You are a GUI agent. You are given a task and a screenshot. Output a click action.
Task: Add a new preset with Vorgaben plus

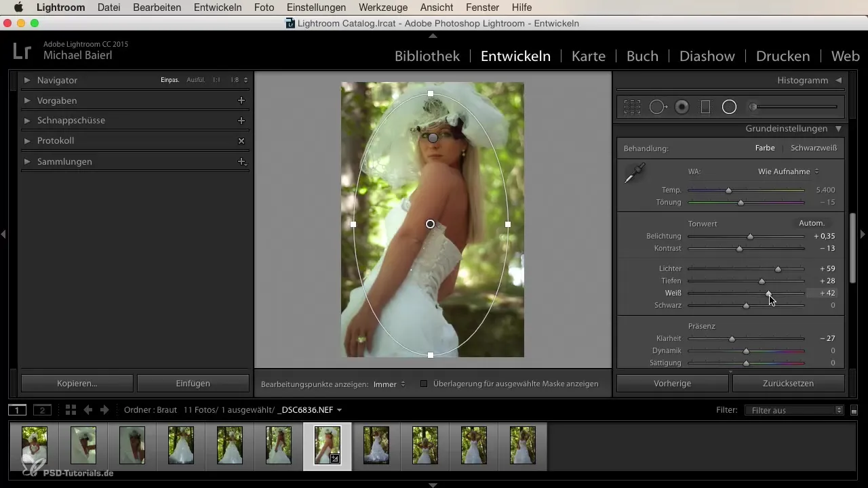point(241,100)
